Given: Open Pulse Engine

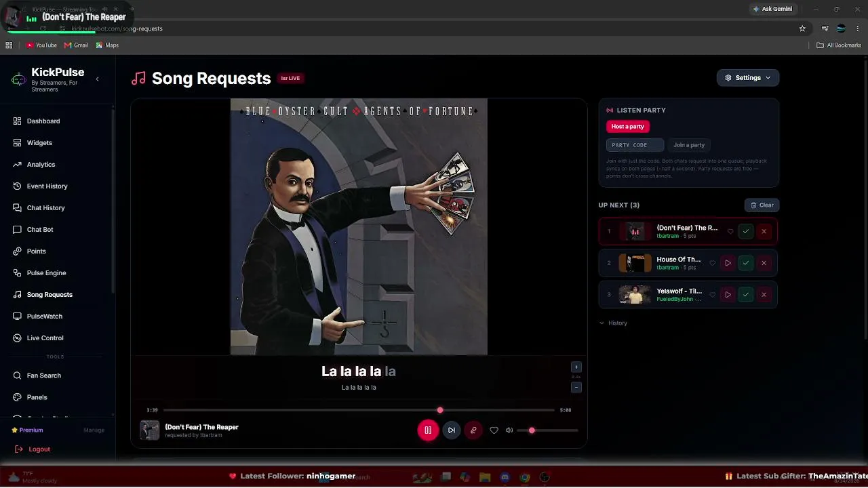Looking at the screenshot, I should 46,273.
